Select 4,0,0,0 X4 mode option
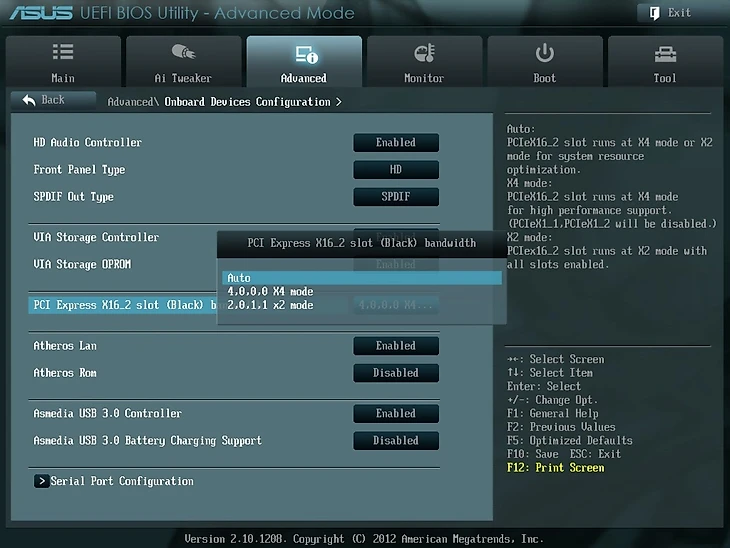The width and height of the screenshot is (730, 548). [362, 291]
